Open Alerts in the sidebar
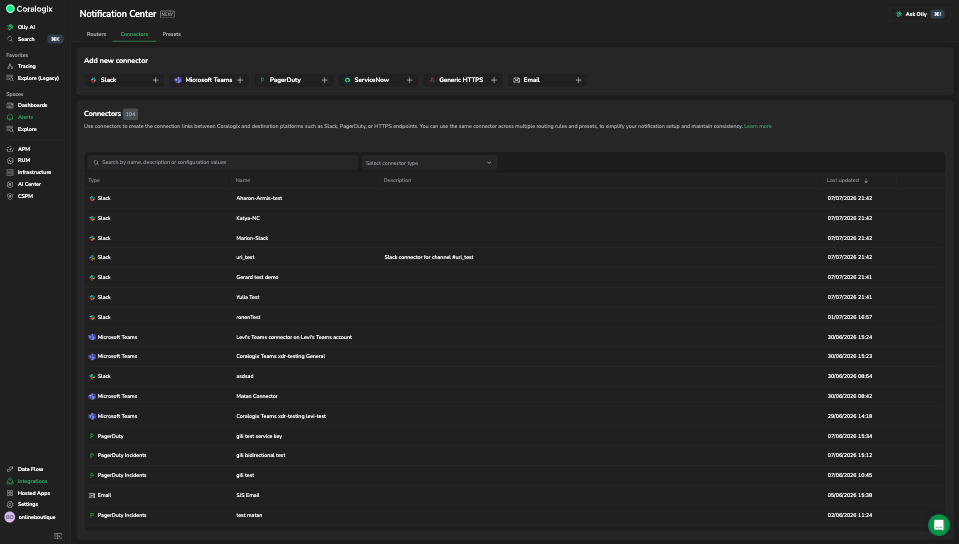 (20, 117)
